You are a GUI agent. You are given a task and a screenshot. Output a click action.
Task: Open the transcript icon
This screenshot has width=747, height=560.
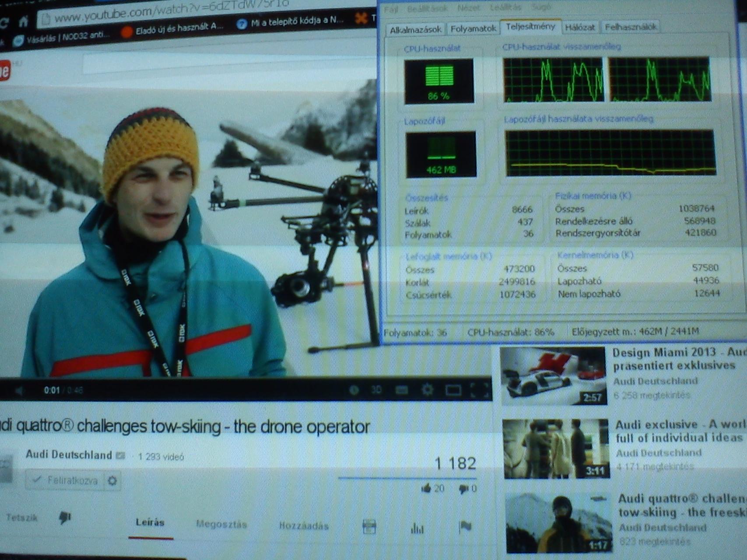369,526
